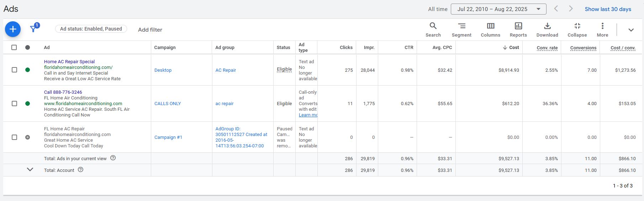Collapse the table view
This screenshot has width=644, height=201.
tap(577, 29)
